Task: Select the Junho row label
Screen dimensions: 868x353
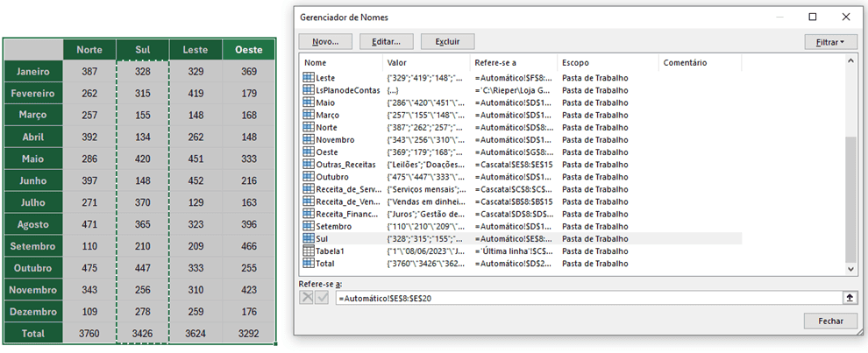Action: pos(33,181)
